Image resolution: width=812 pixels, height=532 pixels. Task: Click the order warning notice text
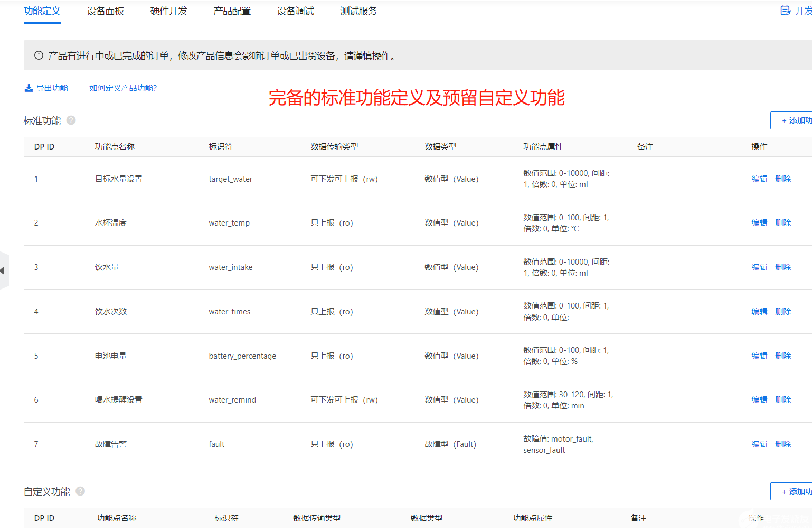[x=222, y=55]
